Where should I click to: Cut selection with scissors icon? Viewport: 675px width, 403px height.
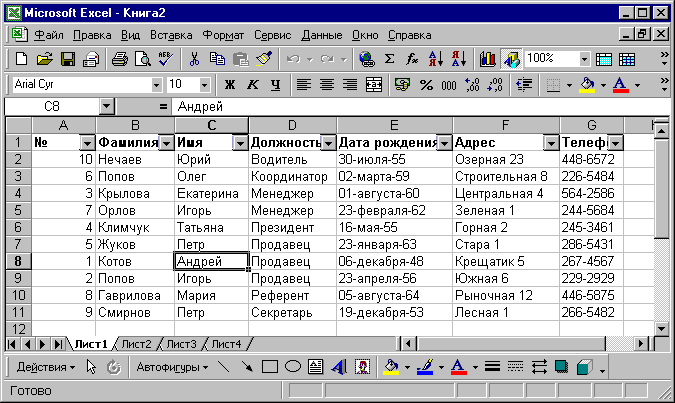pos(194,59)
